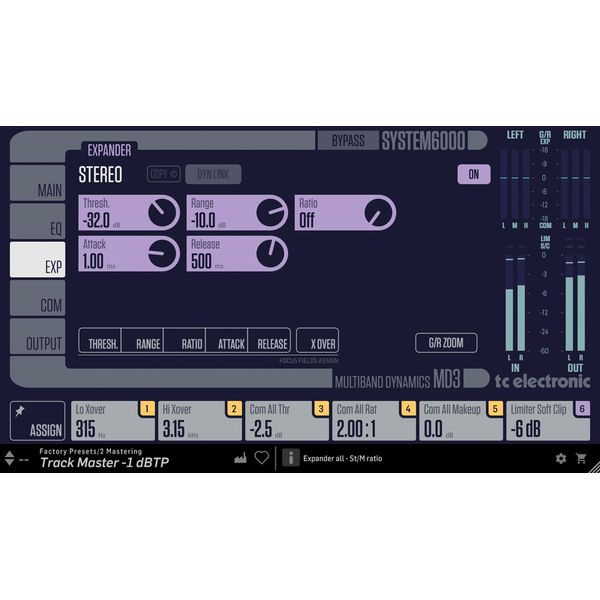Click the COPY button
The image size is (600, 600).
click(x=164, y=174)
